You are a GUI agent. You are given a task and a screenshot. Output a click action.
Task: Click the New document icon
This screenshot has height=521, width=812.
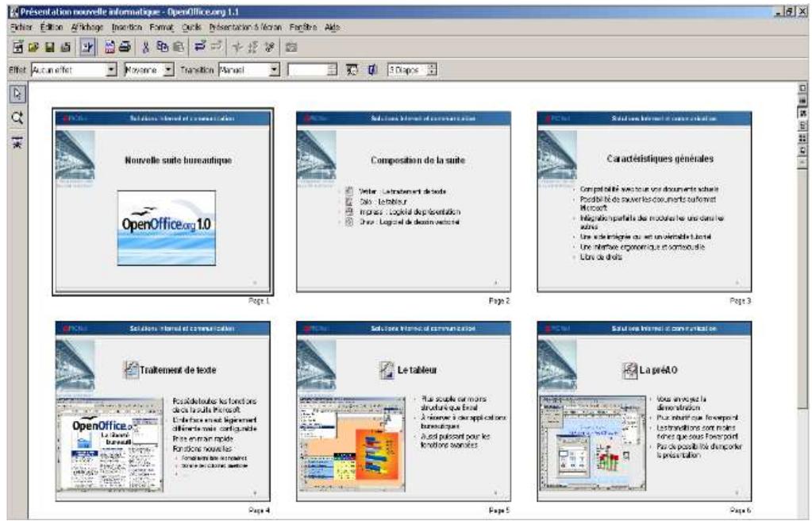[17, 47]
